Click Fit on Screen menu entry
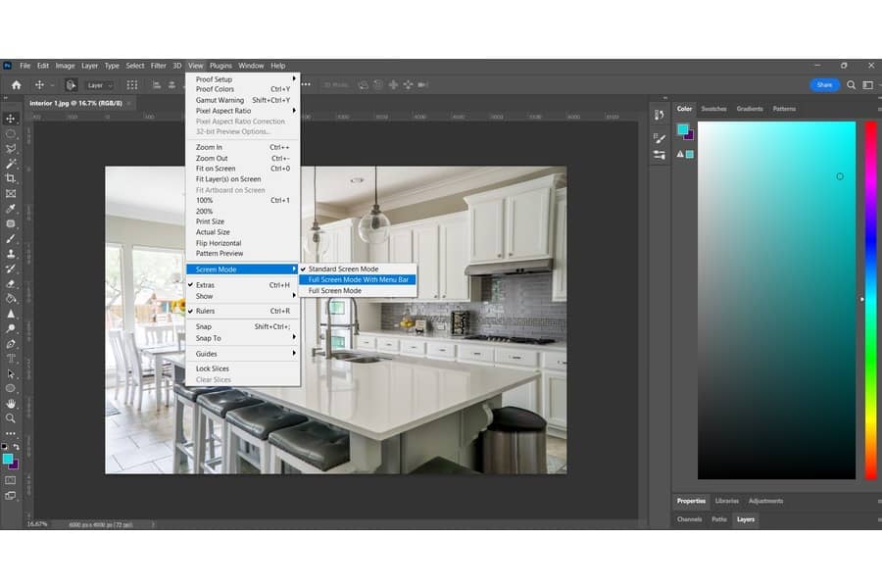 (216, 169)
